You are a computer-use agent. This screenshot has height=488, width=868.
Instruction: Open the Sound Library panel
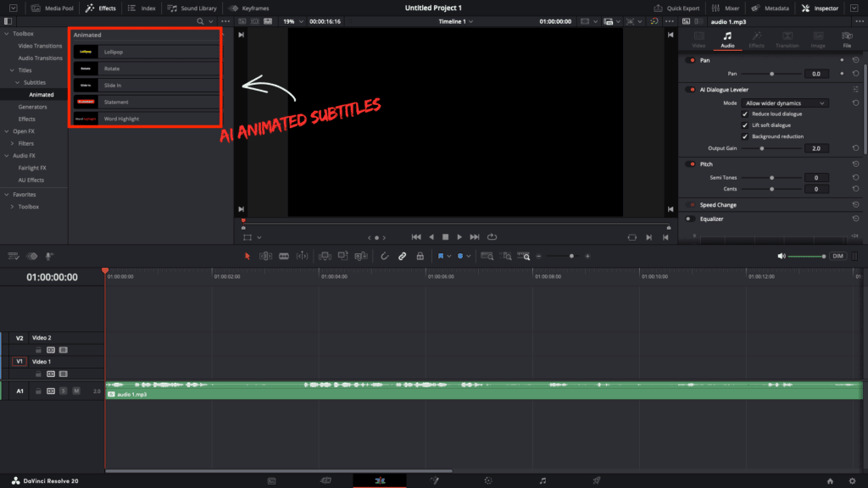(191, 8)
